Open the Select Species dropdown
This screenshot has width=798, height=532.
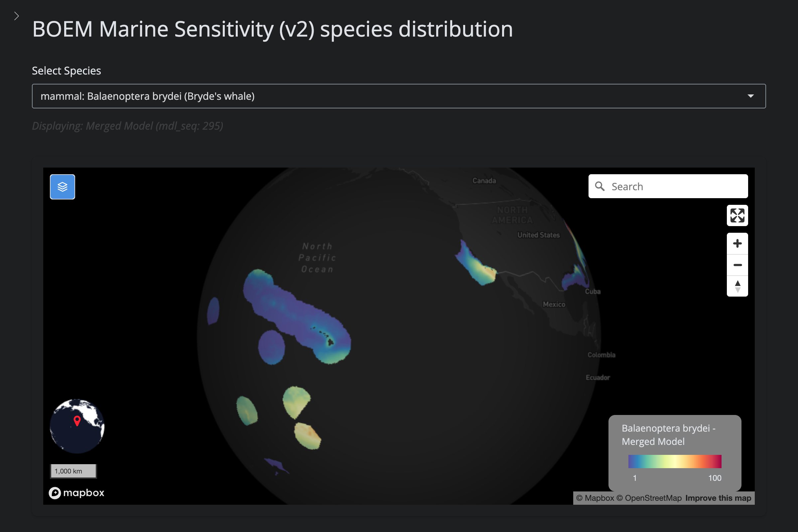pos(398,96)
